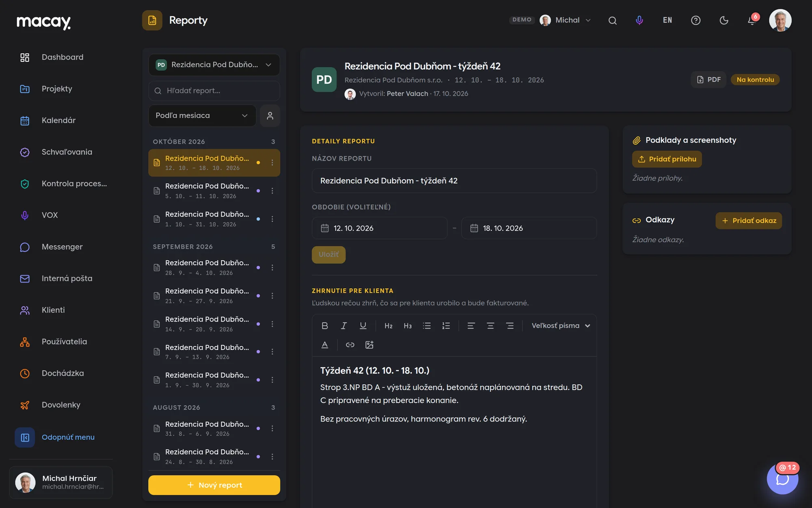The image size is (812, 508).
Task: Click the Nový report button
Action: tap(214, 485)
